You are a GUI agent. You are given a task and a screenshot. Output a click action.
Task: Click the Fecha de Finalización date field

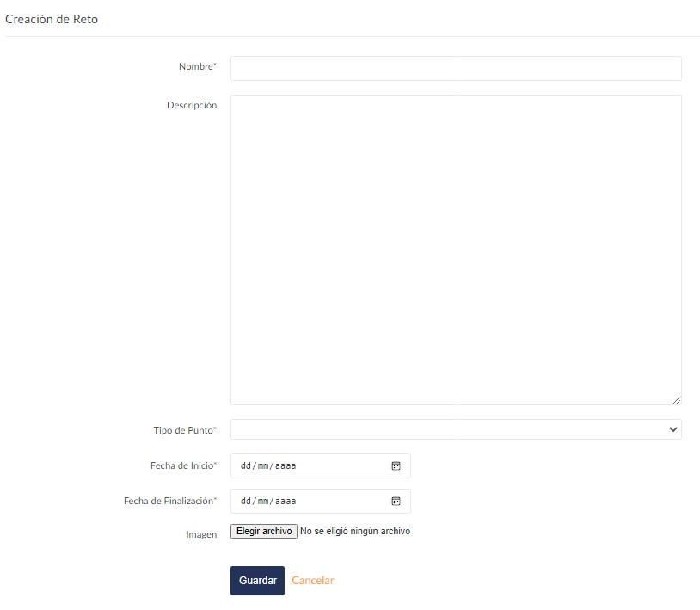[x=321, y=501]
